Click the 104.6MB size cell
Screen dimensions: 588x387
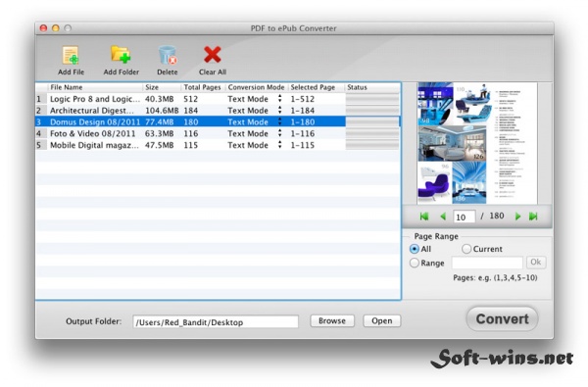(x=162, y=111)
